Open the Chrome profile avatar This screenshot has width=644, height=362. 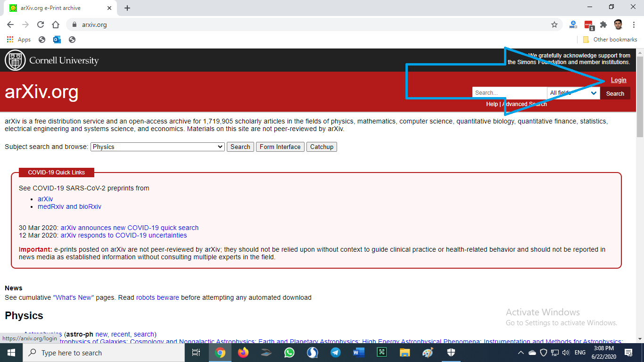click(619, 25)
